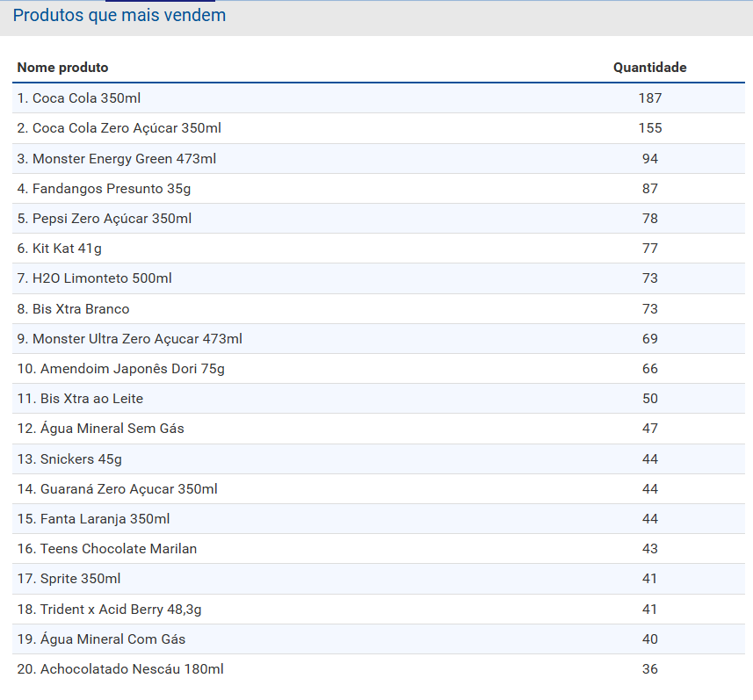753x700 pixels.
Task: Click "4. Fandangos Presunto 35g" product name
Action: tap(104, 189)
